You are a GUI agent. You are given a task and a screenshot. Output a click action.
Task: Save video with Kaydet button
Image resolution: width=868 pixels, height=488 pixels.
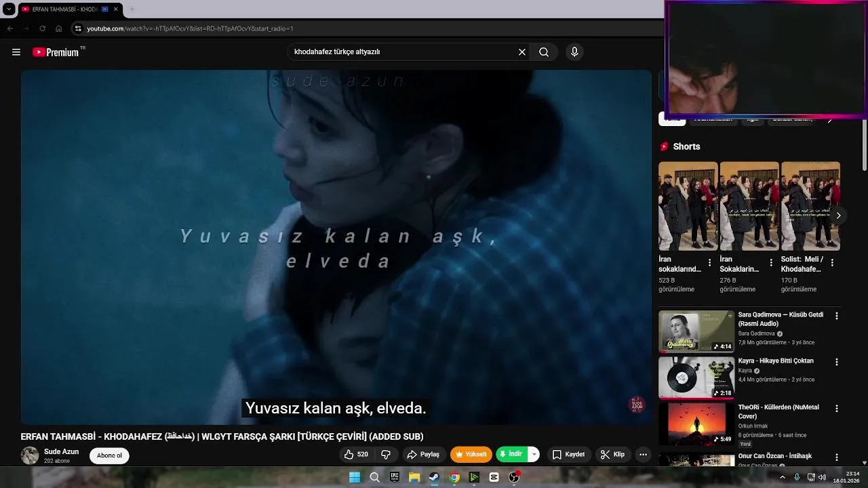pos(568,455)
